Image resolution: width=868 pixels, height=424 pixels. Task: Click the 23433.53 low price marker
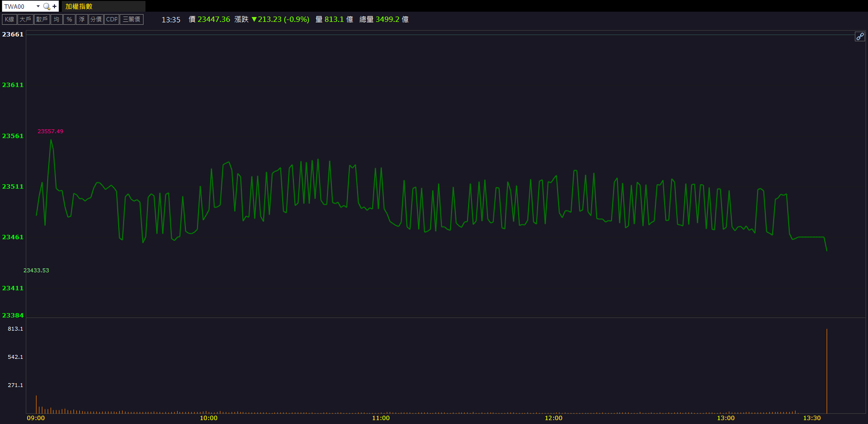tap(36, 270)
